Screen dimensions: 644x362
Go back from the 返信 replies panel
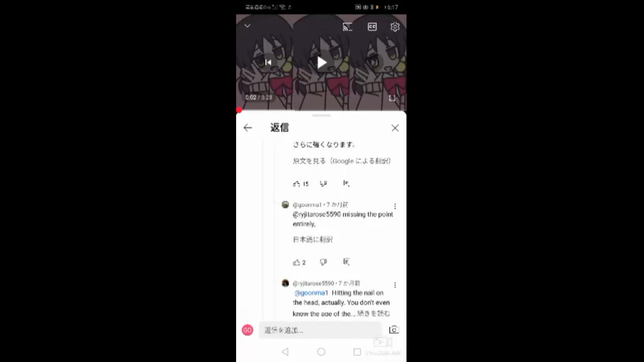[248, 127]
